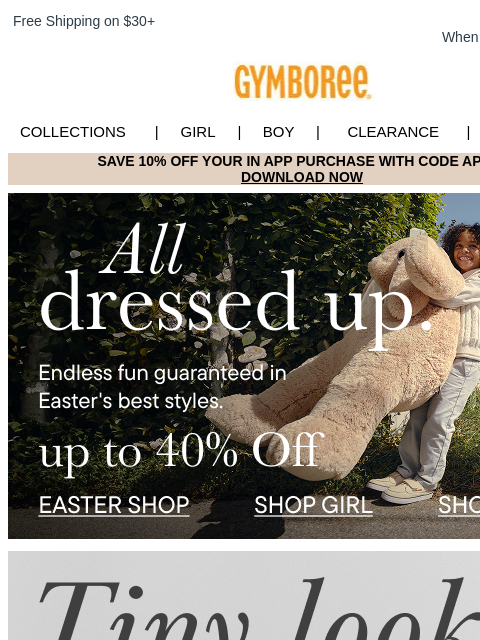Open the Clearance category
The height and width of the screenshot is (640, 480).
393,132
